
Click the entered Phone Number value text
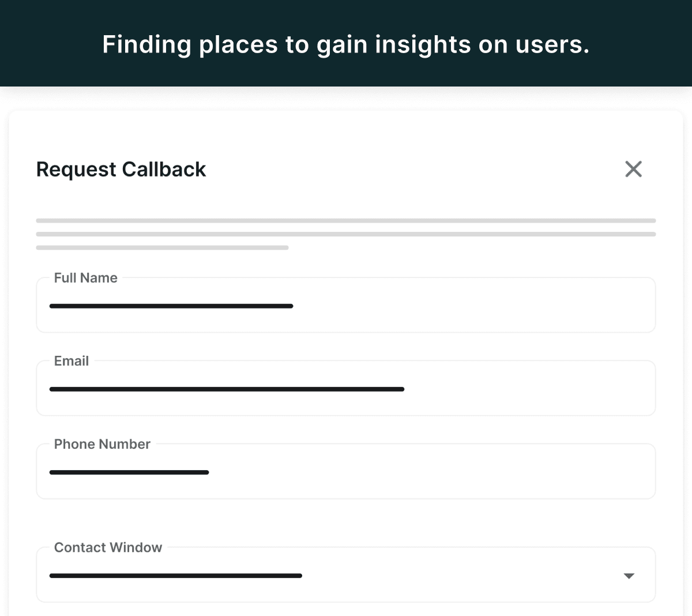129,472
